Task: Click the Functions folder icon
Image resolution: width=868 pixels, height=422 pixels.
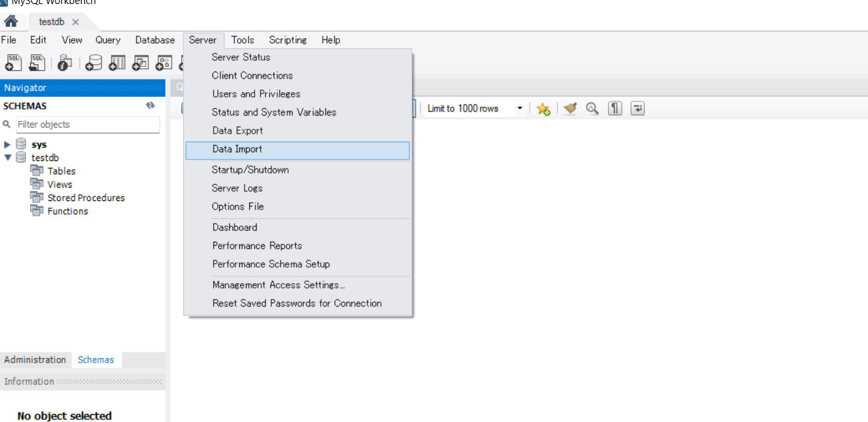Action: point(37,211)
